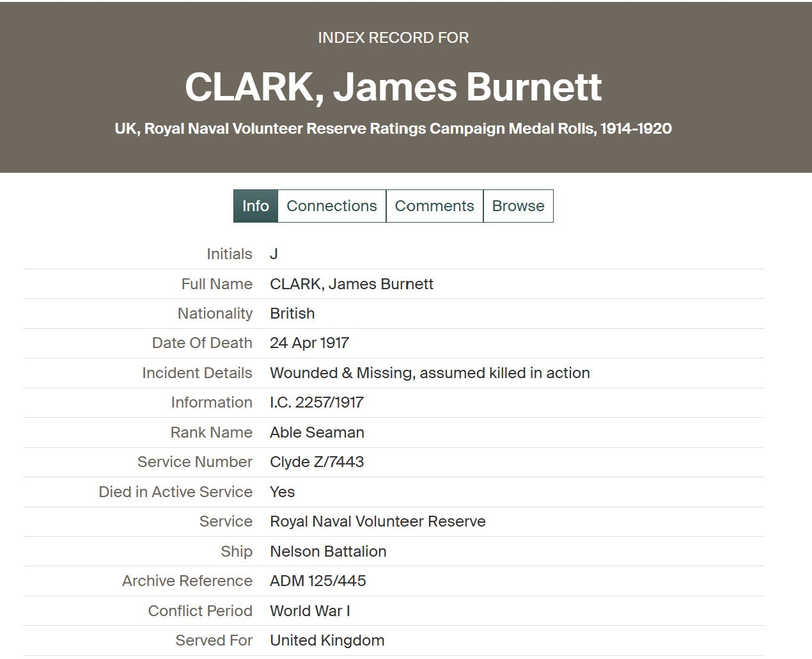
Task: Switch to the Info tab
Action: click(x=255, y=206)
